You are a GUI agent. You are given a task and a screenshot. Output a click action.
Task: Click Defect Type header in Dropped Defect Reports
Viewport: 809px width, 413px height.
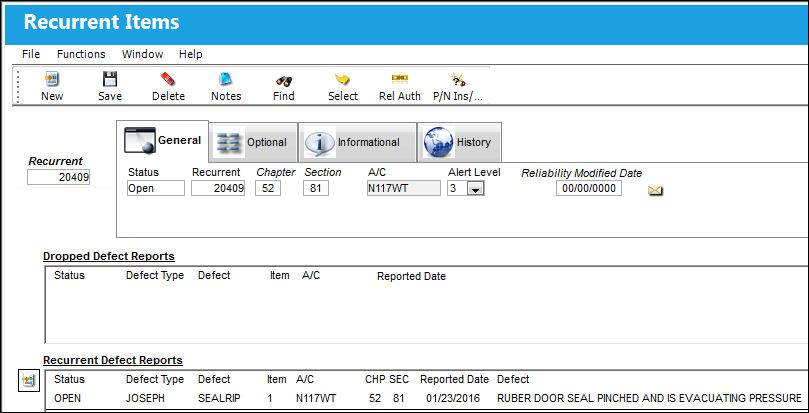155,276
